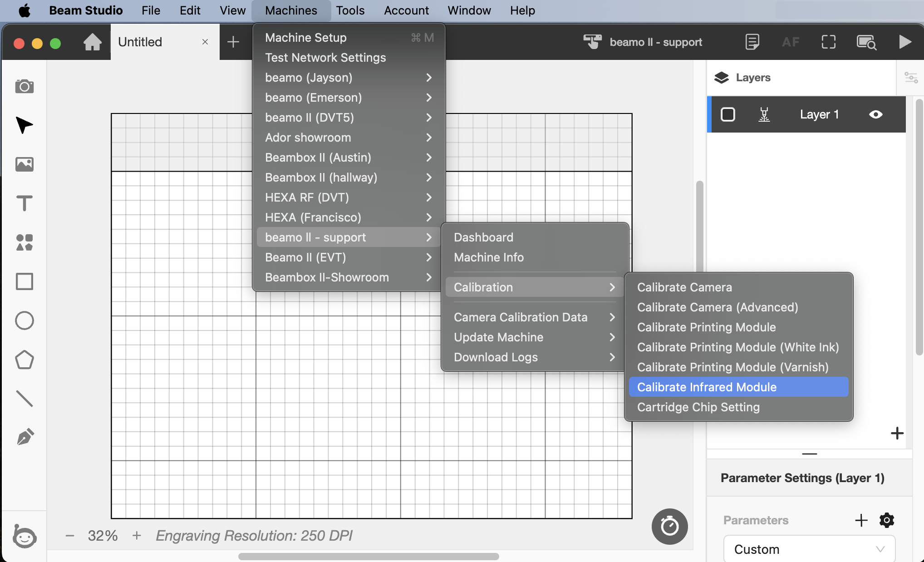Hide Layer 1 with eye icon

coord(876,114)
